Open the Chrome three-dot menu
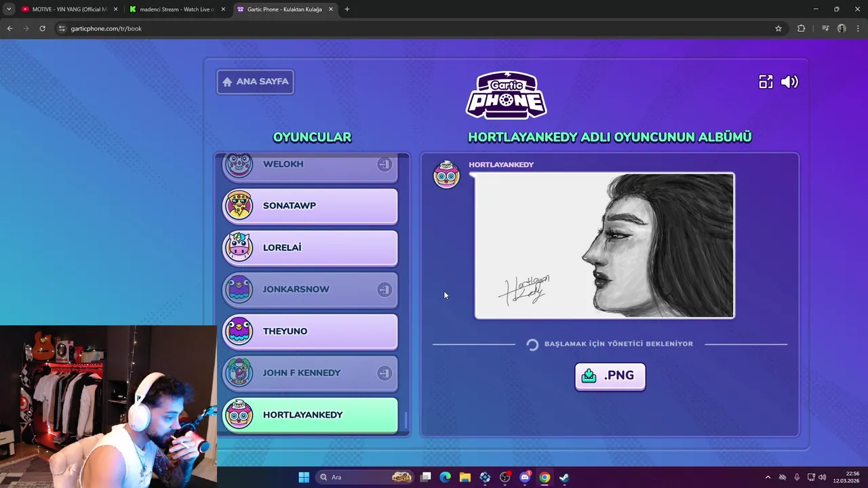The height and width of the screenshot is (488, 868). [859, 28]
